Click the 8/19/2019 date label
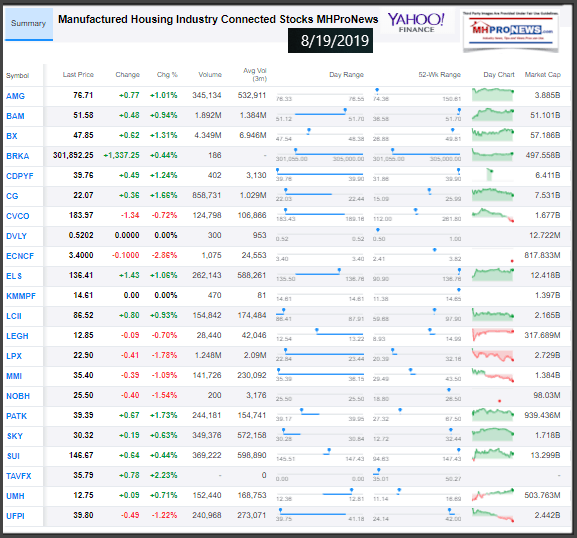 (x=330, y=40)
